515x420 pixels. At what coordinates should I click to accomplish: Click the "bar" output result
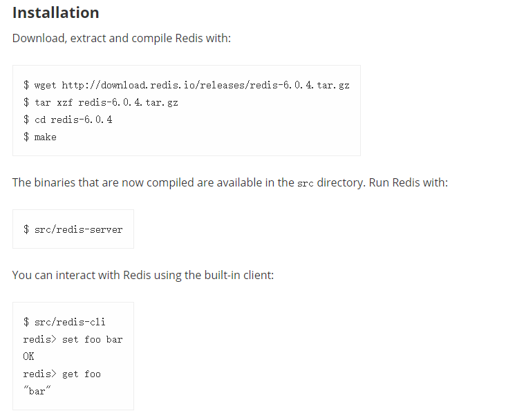pyautogui.click(x=37, y=391)
